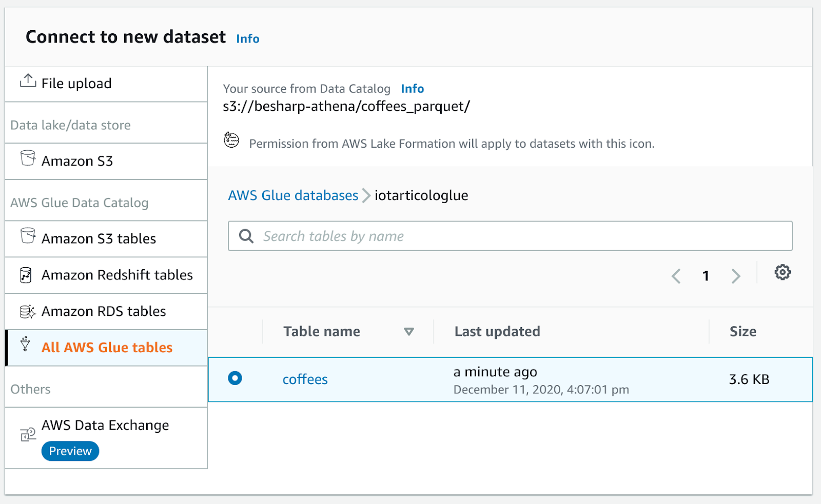Image resolution: width=821 pixels, height=504 pixels.
Task: Click the File upload icon
Action: point(28,80)
